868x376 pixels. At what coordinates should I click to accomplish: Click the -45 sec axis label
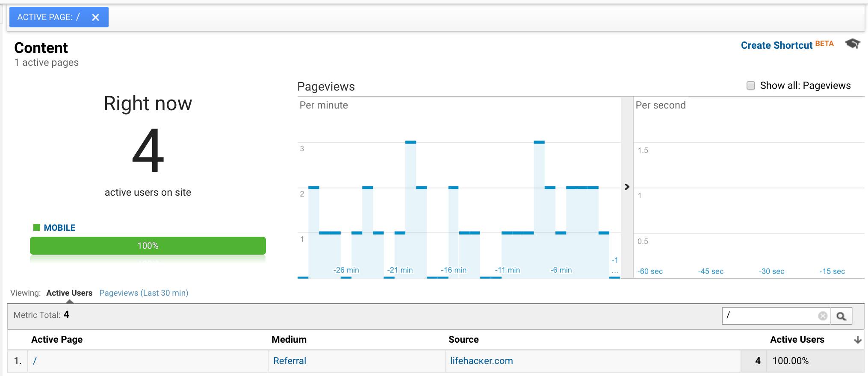(x=711, y=271)
